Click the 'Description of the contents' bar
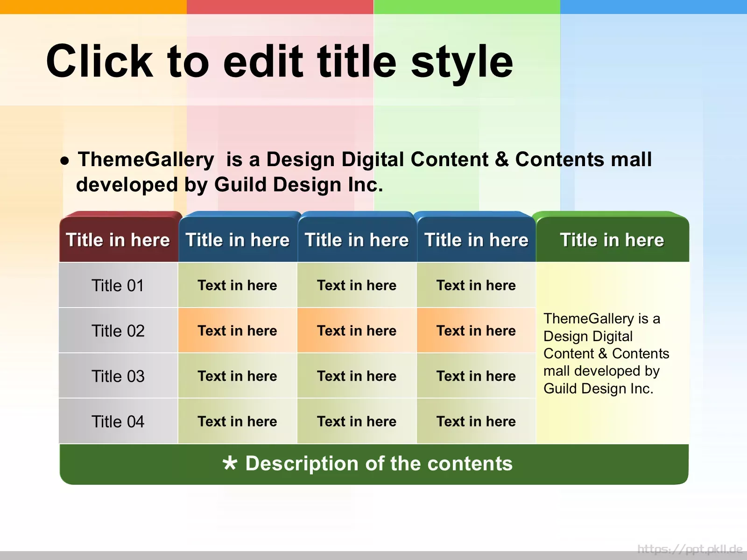Image resolution: width=747 pixels, height=560 pixels. click(x=373, y=463)
